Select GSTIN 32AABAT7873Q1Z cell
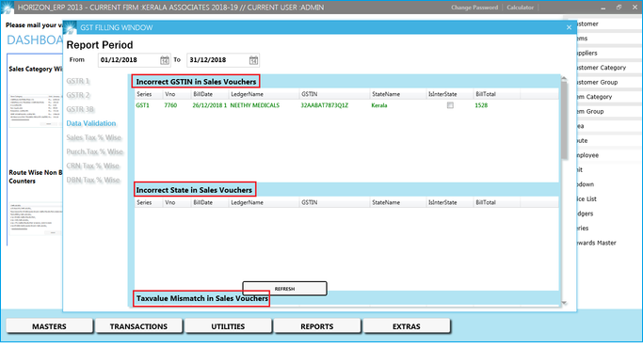The image size is (643, 364). 325,105
